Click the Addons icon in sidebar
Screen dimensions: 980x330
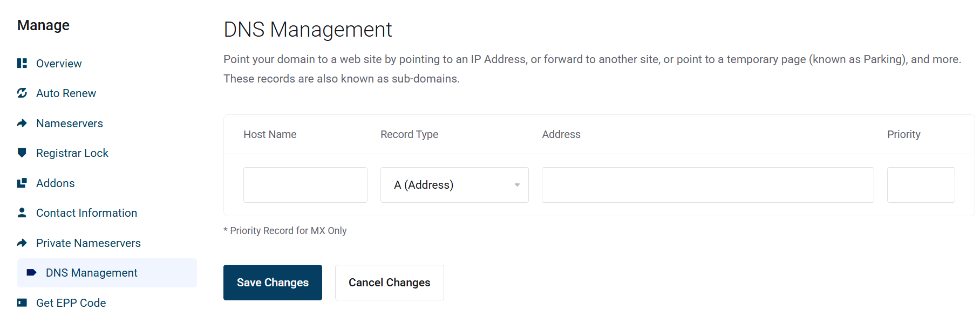[x=22, y=183]
